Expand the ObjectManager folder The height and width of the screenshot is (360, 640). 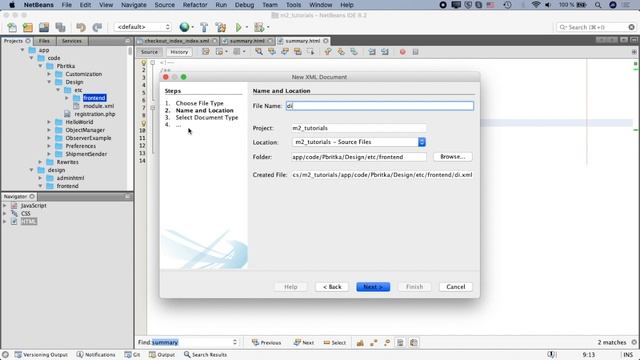point(49,130)
